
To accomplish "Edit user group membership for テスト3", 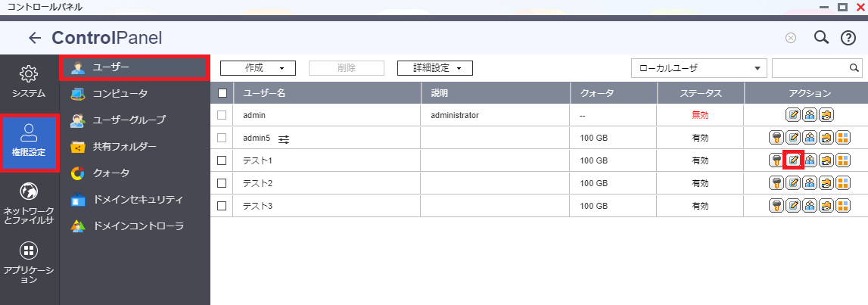I will point(809,206).
